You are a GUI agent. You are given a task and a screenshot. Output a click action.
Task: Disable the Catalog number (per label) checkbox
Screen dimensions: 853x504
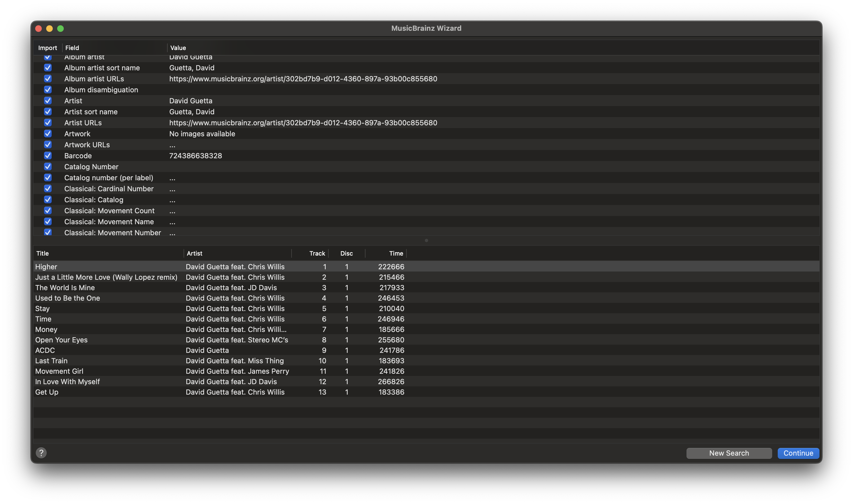tap(48, 178)
